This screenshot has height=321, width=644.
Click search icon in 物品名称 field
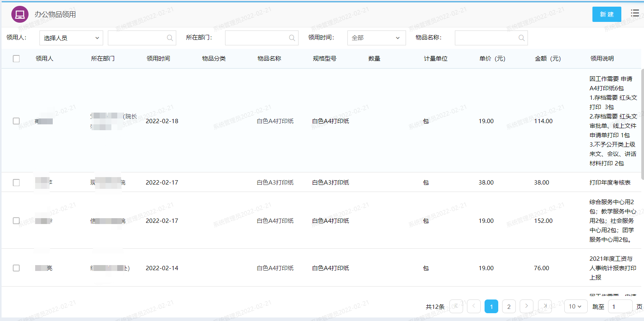coord(521,38)
